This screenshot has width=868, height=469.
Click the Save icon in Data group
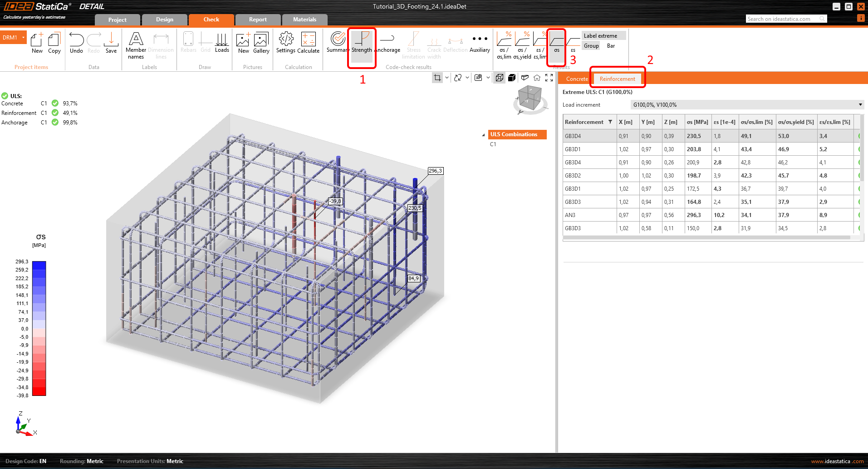(111, 43)
